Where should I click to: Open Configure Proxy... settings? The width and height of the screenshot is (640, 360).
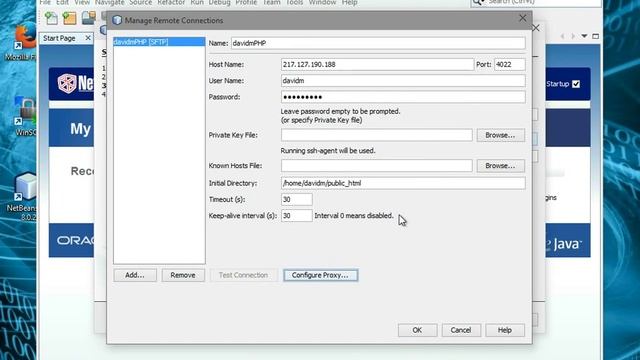pyautogui.click(x=320, y=275)
